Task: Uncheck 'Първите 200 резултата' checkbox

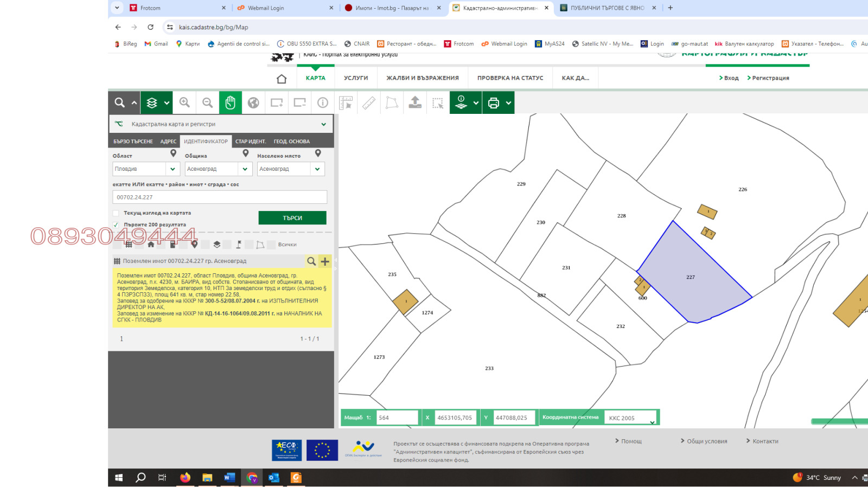Action: (116, 224)
